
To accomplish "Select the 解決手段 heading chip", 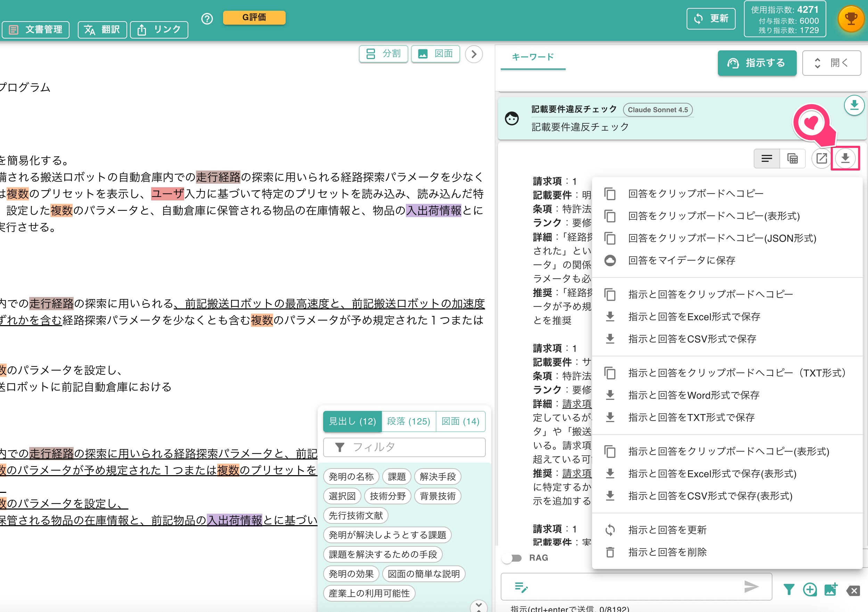I will (x=438, y=477).
